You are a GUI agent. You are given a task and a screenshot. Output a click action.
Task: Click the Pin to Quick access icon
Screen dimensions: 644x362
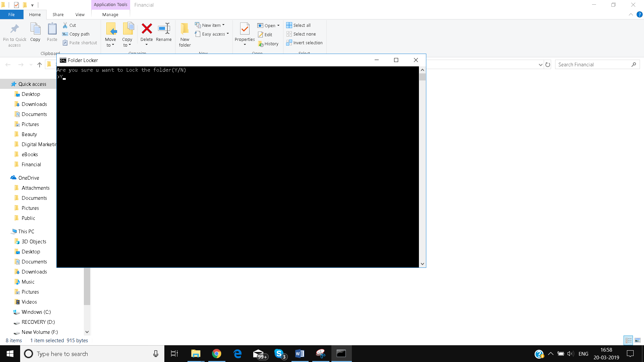14,29
